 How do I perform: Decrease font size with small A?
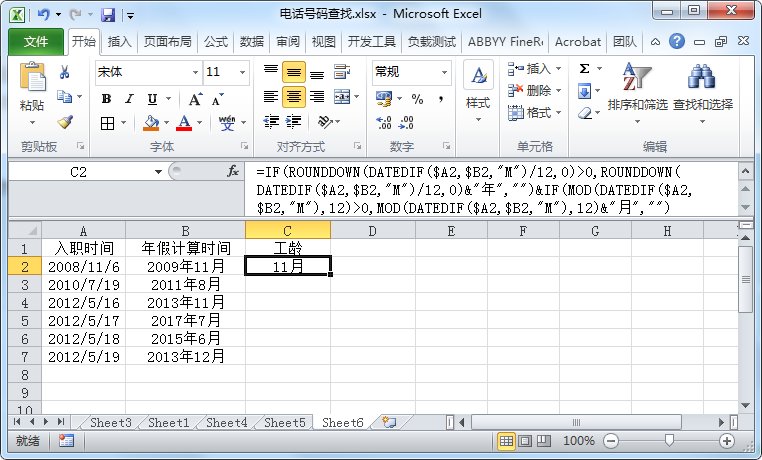[218, 99]
